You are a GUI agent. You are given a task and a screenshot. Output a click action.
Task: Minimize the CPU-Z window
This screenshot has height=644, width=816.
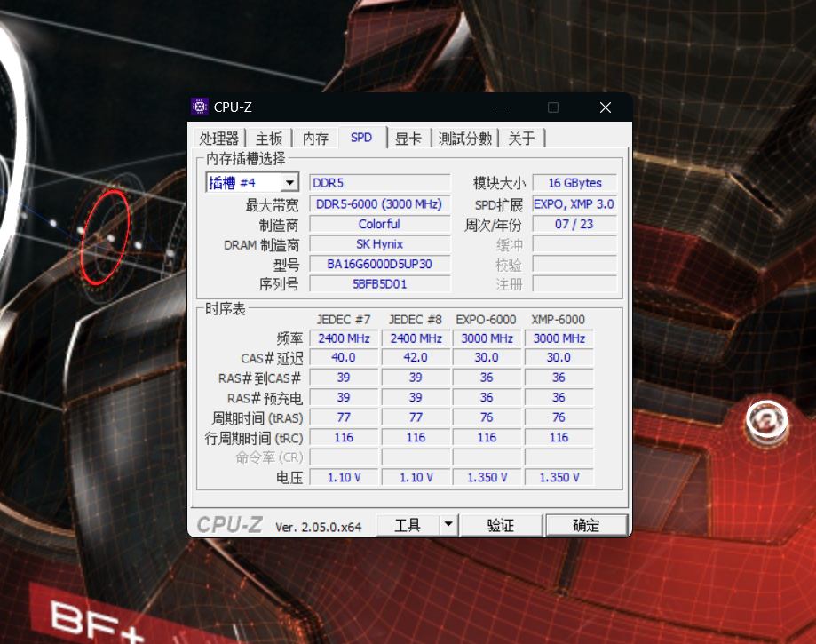click(x=502, y=107)
